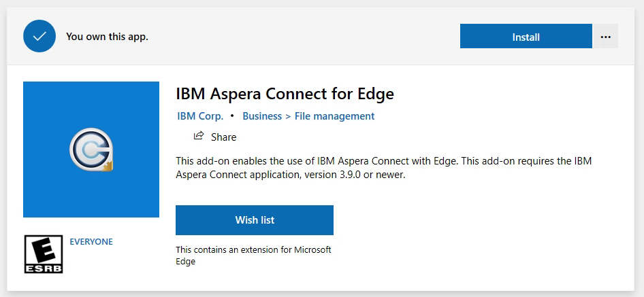Click the Microsoft Edge extension notice text
Screen dimensions: 644x297
point(253,256)
